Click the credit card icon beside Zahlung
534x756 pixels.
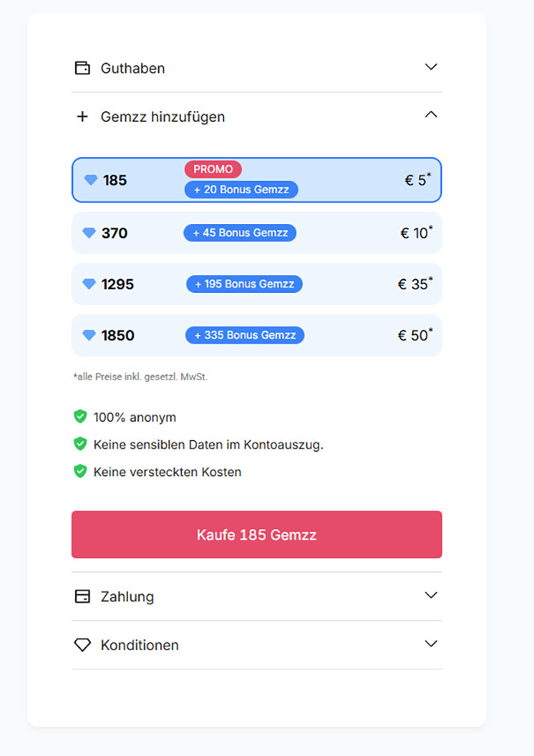pos(82,597)
